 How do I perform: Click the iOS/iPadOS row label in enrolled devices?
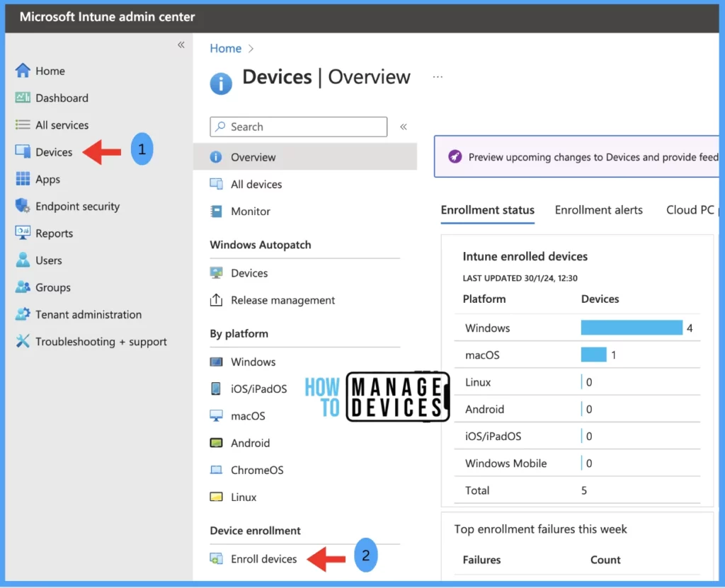[x=493, y=437]
